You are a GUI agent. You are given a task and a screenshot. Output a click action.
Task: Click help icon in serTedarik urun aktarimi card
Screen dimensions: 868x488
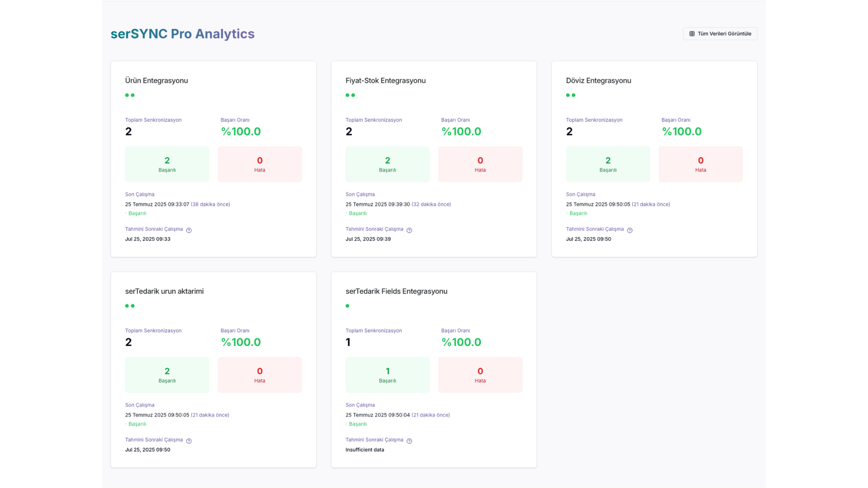pyautogui.click(x=189, y=441)
